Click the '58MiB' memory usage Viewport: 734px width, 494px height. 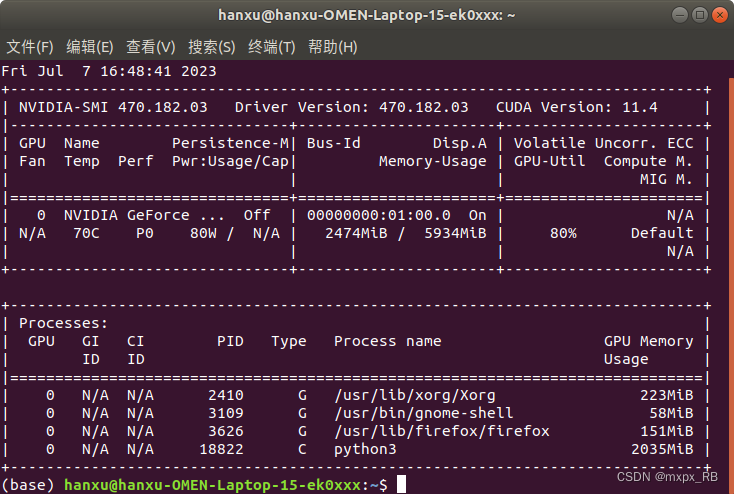click(x=671, y=413)
